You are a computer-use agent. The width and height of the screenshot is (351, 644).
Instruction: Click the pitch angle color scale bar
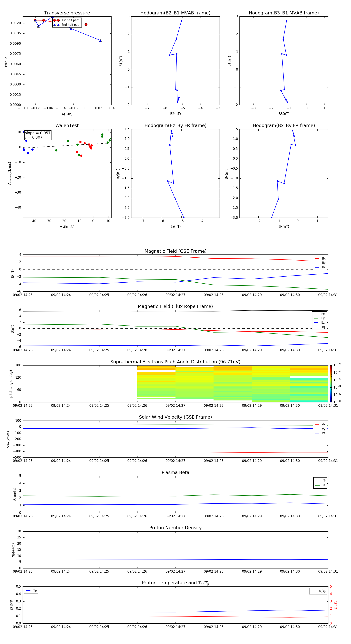[331, 384]
